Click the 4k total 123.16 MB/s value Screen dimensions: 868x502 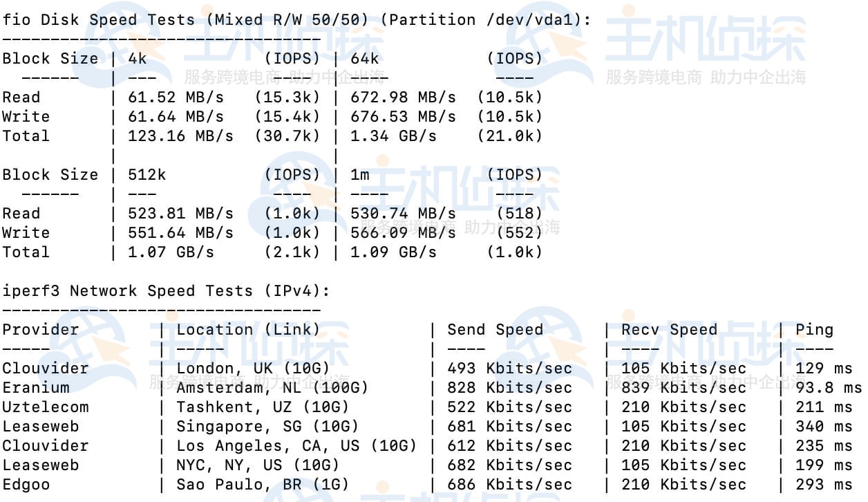(x=181, y=136)
